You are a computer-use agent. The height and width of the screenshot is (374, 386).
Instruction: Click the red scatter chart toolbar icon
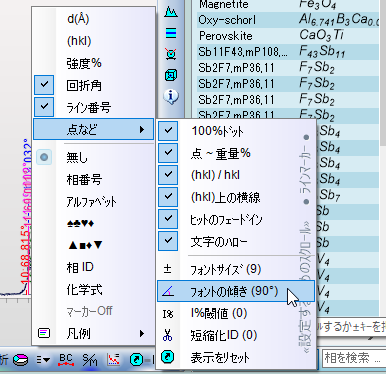click(113, 360)
